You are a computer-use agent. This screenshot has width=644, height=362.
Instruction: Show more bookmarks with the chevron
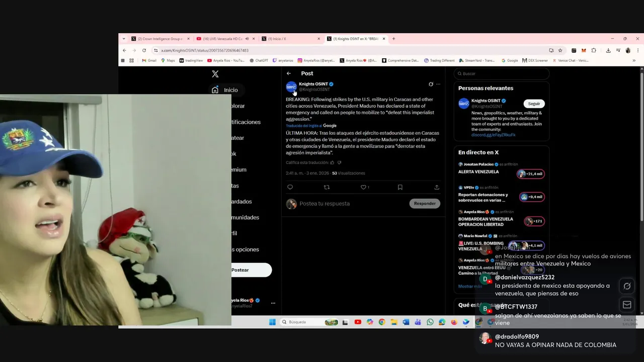pos(634,60)
